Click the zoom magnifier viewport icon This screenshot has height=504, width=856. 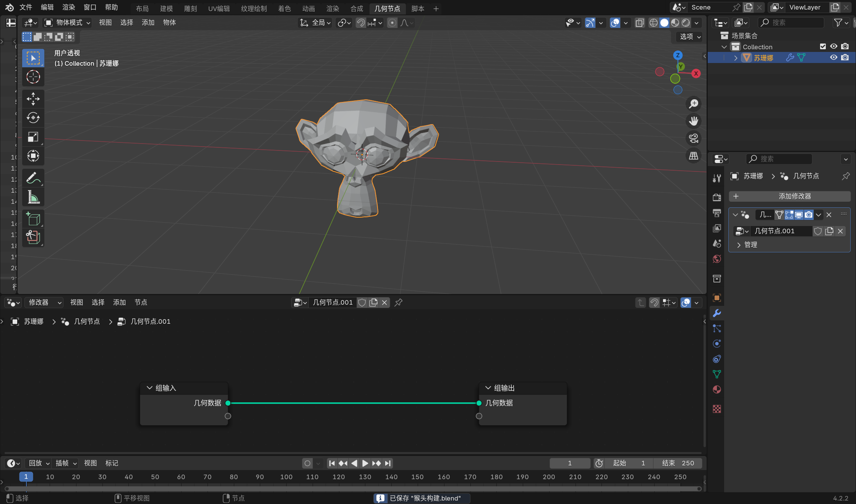[x=694, y=104]
